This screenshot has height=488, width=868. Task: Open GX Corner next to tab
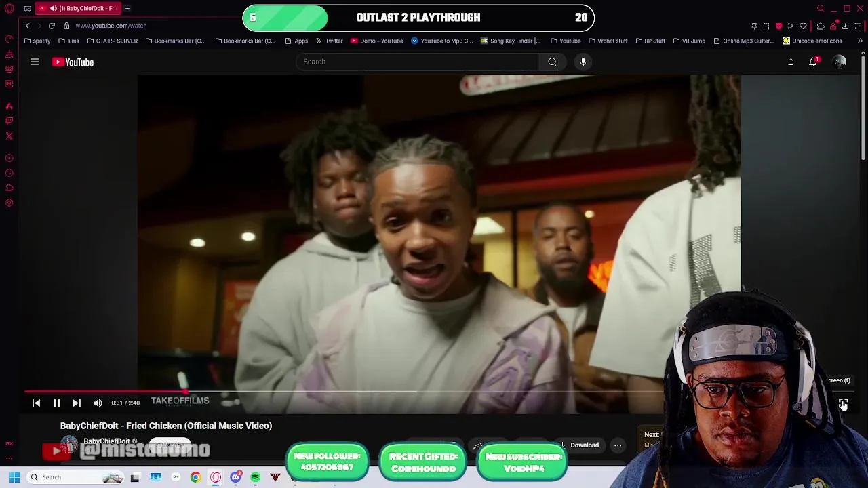27,8
